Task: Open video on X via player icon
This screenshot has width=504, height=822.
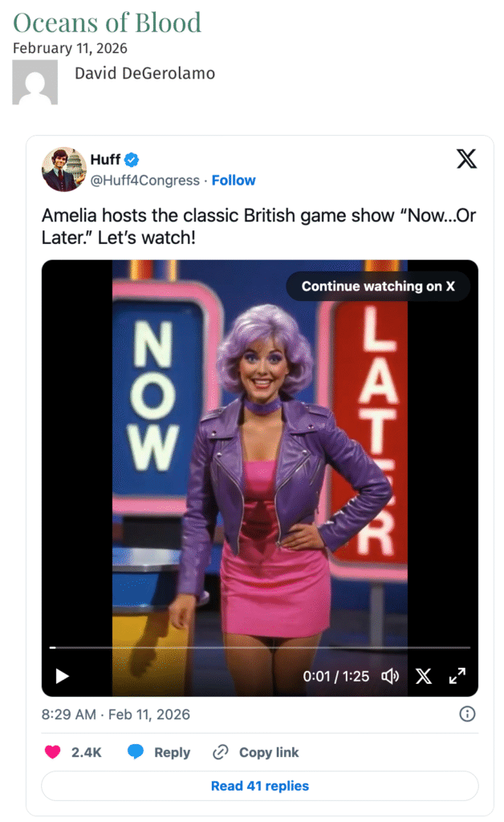Action: tap(423, 676)
